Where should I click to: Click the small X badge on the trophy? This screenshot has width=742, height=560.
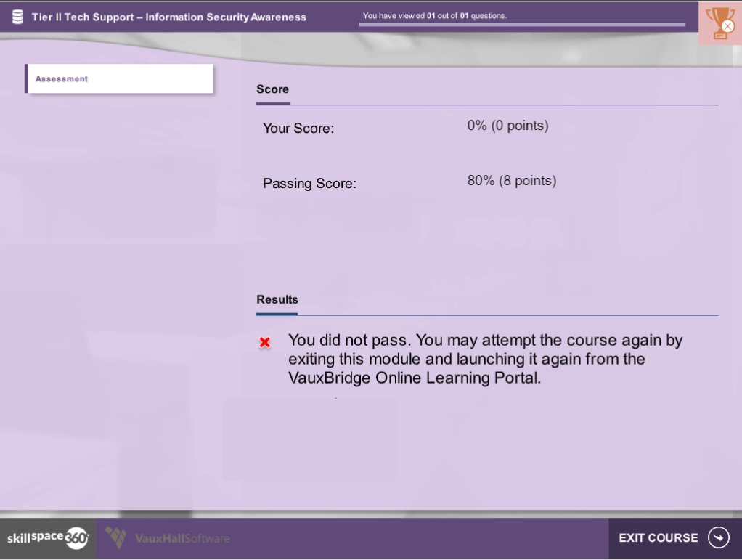point(727,27)
